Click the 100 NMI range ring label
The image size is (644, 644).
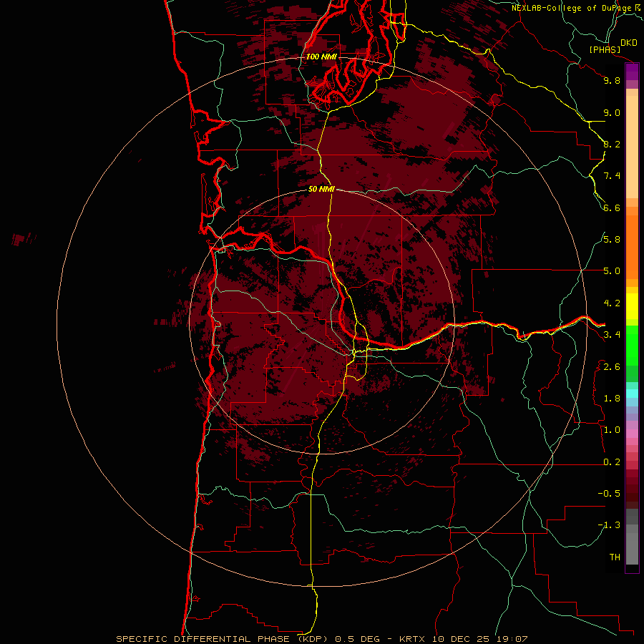tap(321, 57)
